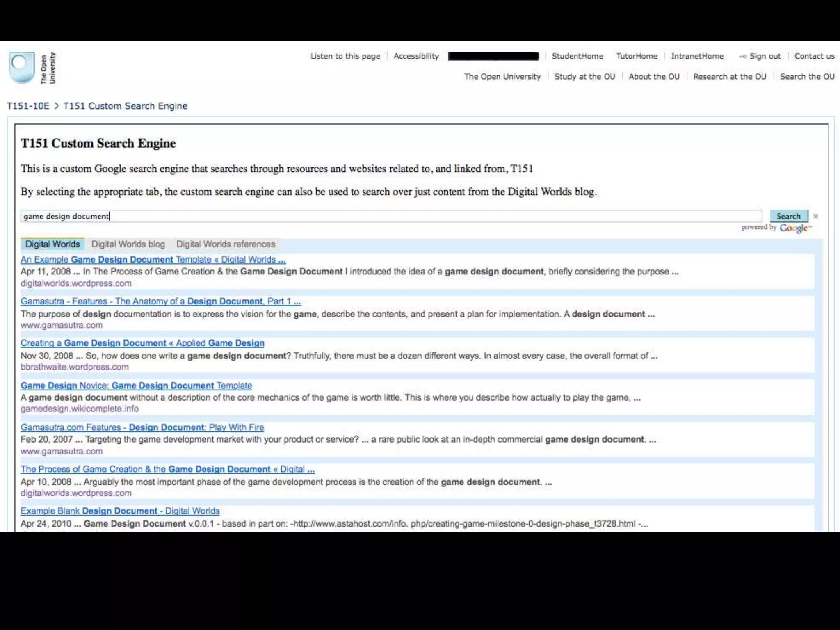Open the StudentHome link
Screen dimensions: 840x630
577,56
